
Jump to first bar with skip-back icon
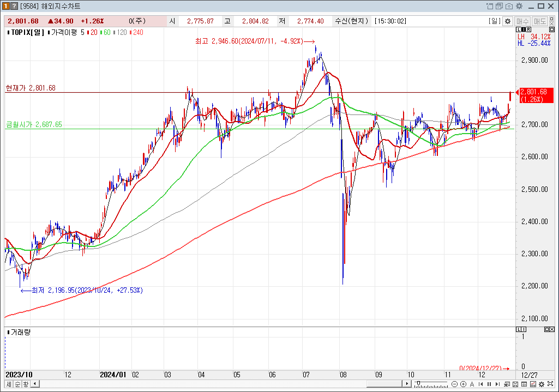(480, 384)
